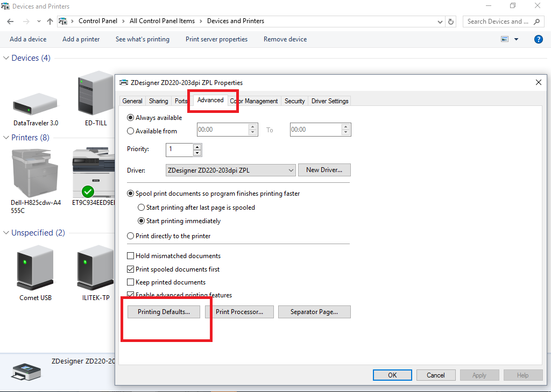Screen dimensions: 551x392
Task: Click the refresh icon beside address bar
Action: point(451,22)
